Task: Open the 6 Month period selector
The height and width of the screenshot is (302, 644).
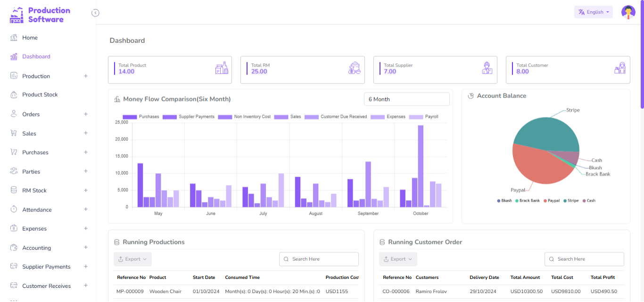Action: click(x=406, y=99)
